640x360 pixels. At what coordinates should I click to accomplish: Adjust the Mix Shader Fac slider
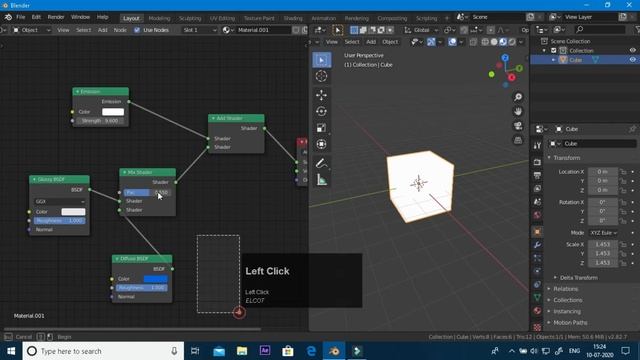pyautogui.click(x=147, y=192)
